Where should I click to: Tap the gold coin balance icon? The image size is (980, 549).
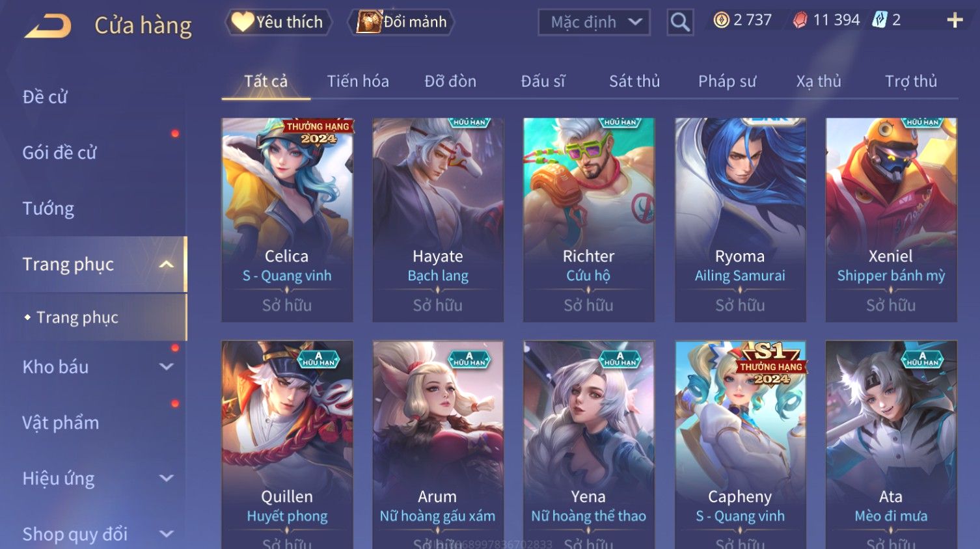pos(721,21)
